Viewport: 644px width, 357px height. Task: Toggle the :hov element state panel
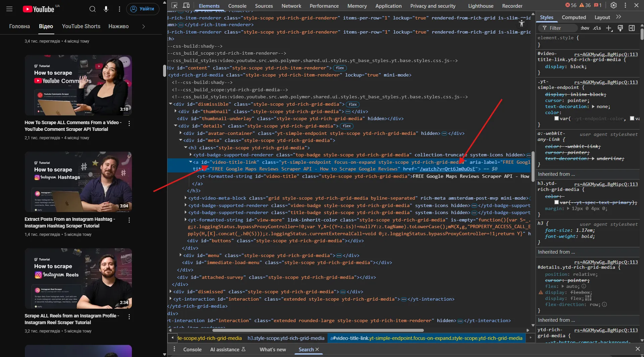(585, 28)
